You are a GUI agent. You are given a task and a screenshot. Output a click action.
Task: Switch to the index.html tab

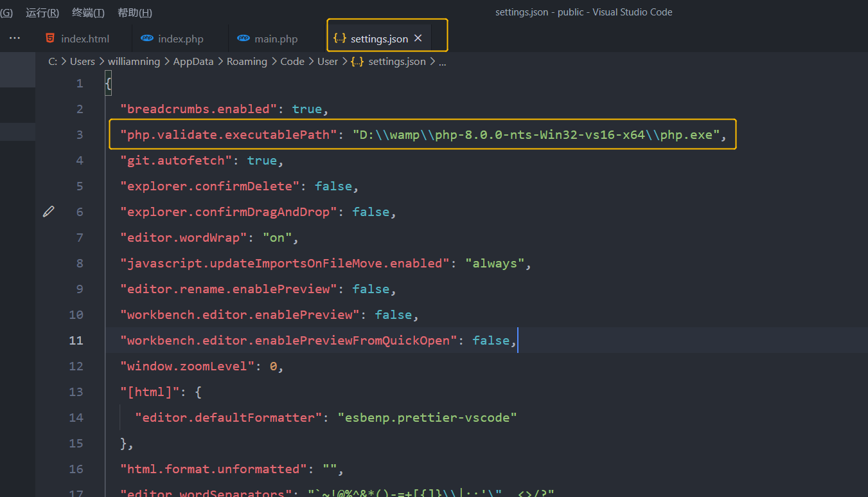click(84, 38)
